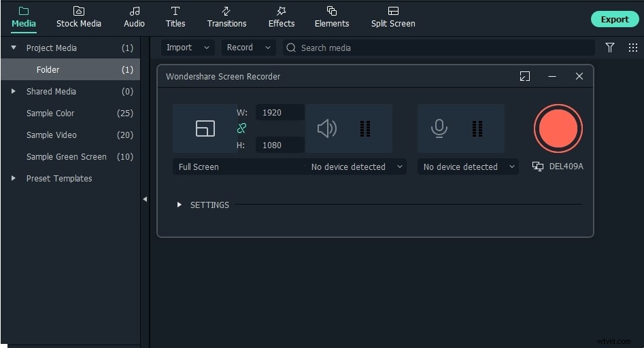The width and height of the screenshot is (644, 348).
Task: Click the Export button
Action: (615, 19)
